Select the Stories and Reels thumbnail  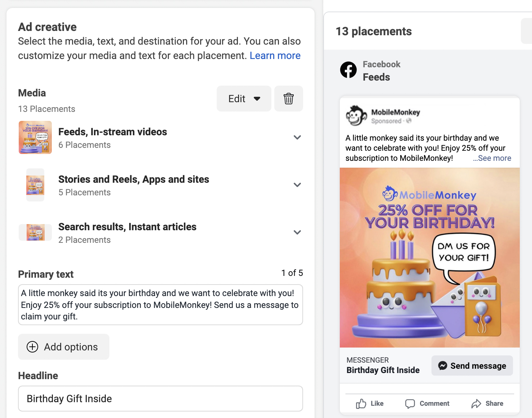click(35, 185)
